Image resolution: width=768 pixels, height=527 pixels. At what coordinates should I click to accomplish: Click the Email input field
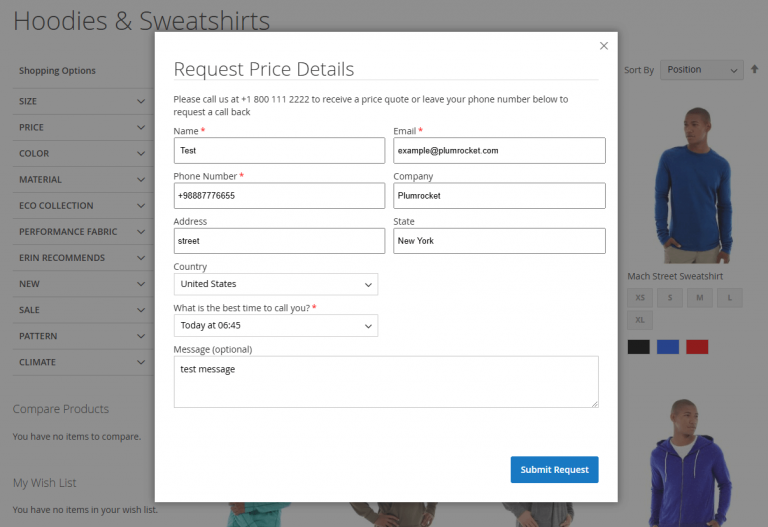tap(499, 150)
